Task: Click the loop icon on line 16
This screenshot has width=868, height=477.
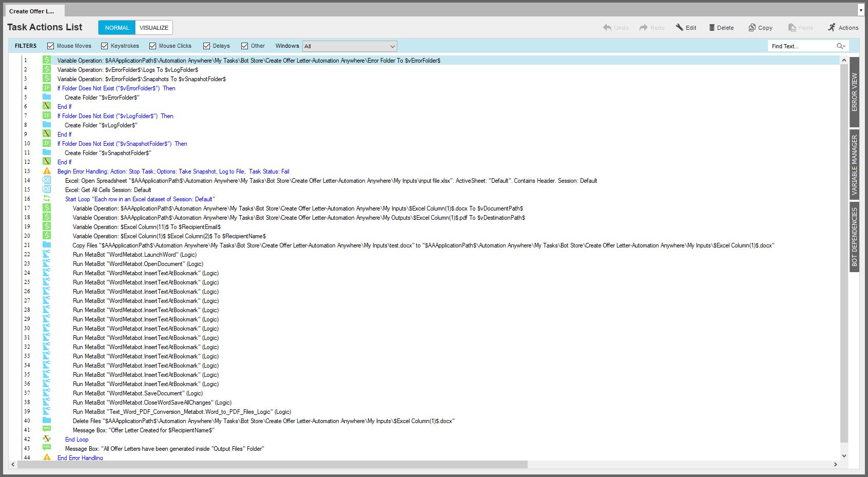Action: 47,199
